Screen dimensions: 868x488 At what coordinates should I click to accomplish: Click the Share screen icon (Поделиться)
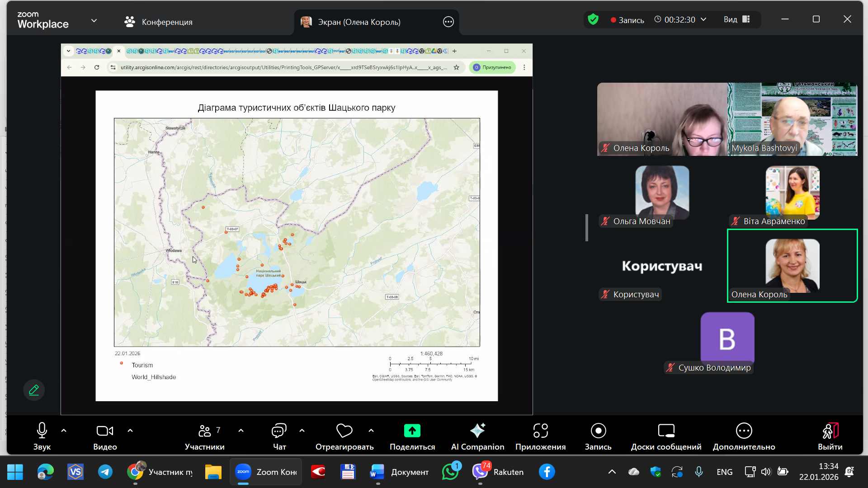pyautogui.click(x=412, y=431)
